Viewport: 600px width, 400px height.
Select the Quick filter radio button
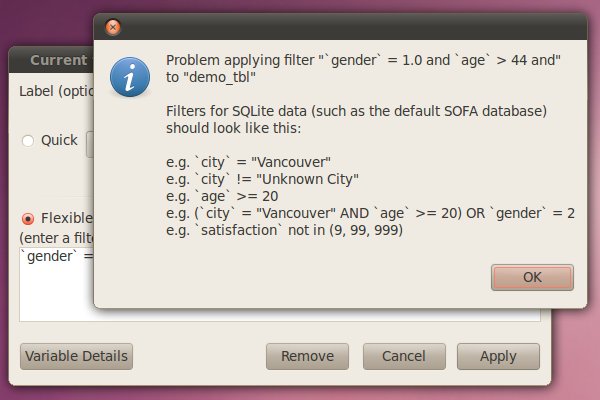point(27,141)
